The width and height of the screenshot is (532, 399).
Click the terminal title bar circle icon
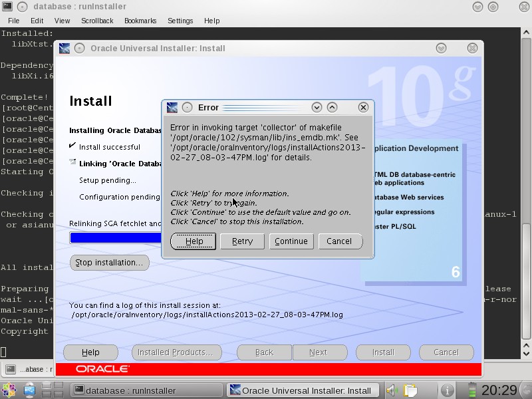pos(23,7)
